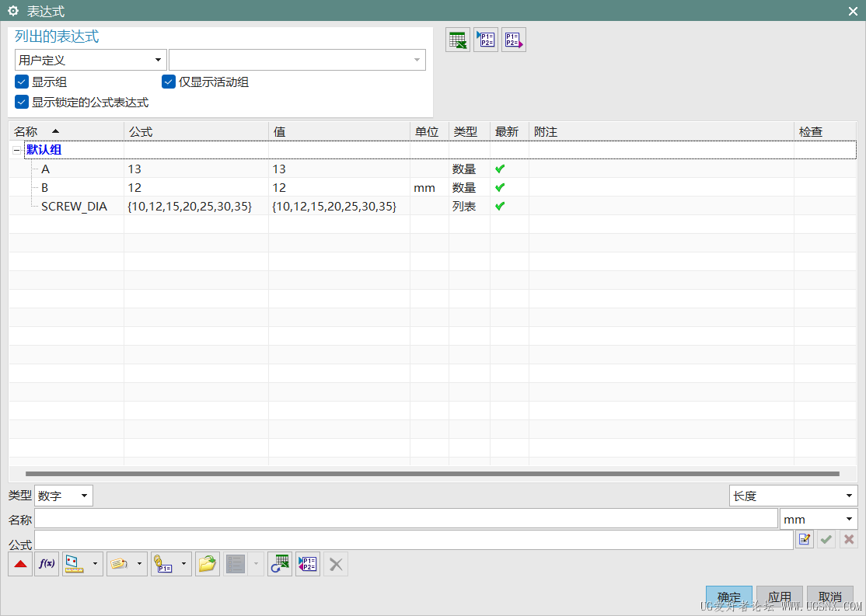The image size is (866, 616).
Task: Sort by the 最新 column header
Action: tap(509, 131)
